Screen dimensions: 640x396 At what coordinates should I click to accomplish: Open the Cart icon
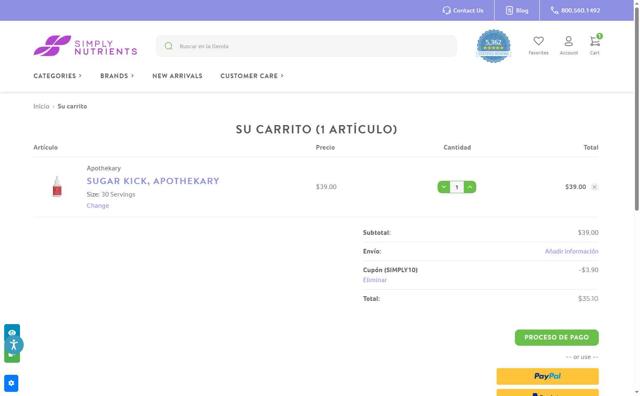(595, 41)
